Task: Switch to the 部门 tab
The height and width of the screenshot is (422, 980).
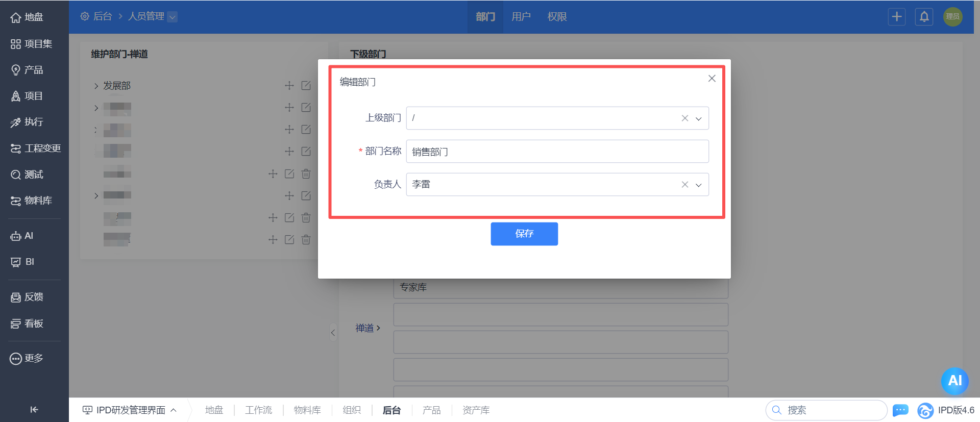Action: pos(485,17)
